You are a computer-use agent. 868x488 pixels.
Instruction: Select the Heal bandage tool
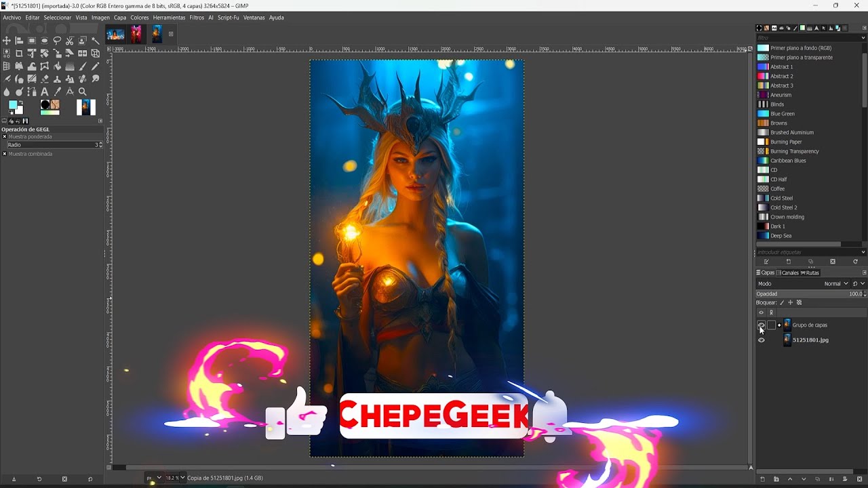82,79
